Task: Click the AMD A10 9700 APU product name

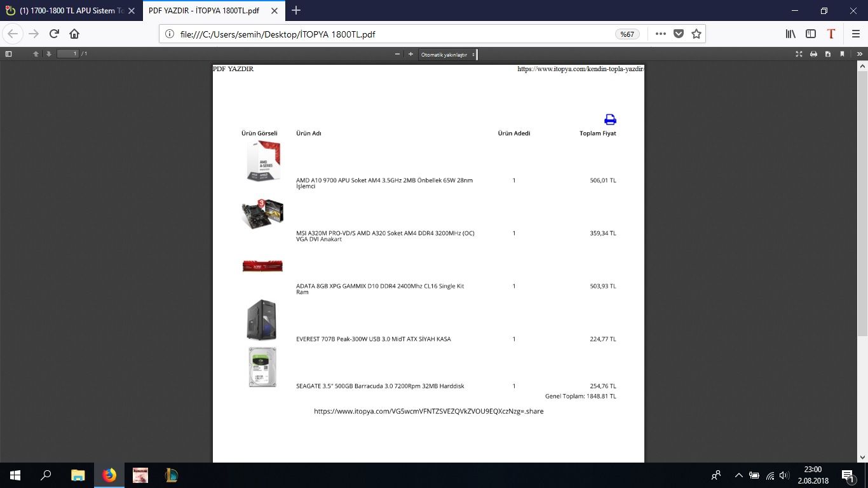Action: (x=384, y=183)
